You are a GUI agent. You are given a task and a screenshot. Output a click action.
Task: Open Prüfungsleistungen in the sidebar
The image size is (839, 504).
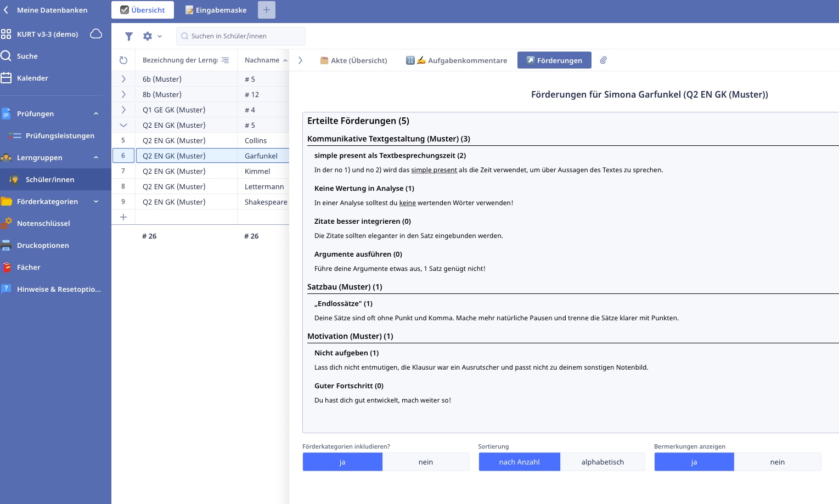pyautogui.click(x=60, y=135)
